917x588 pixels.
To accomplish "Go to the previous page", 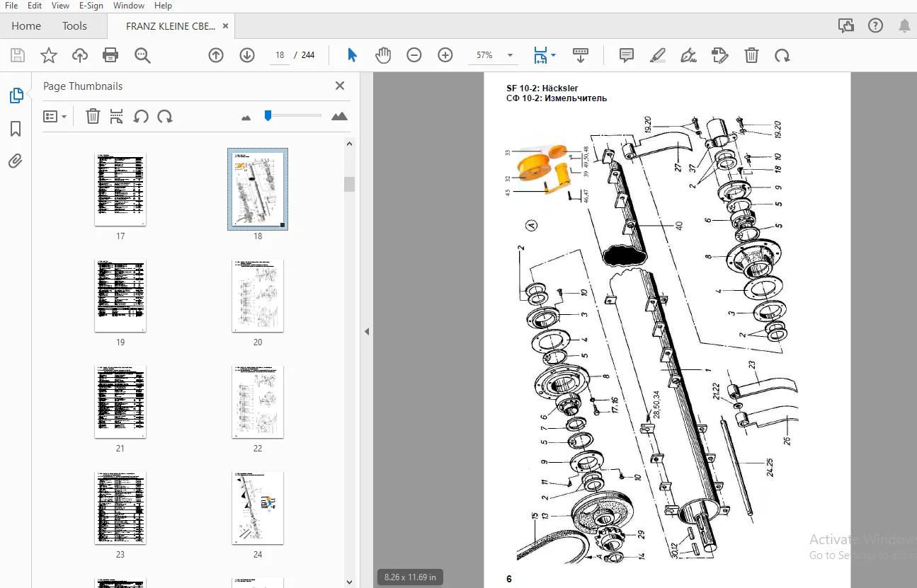I will point(216,55).
